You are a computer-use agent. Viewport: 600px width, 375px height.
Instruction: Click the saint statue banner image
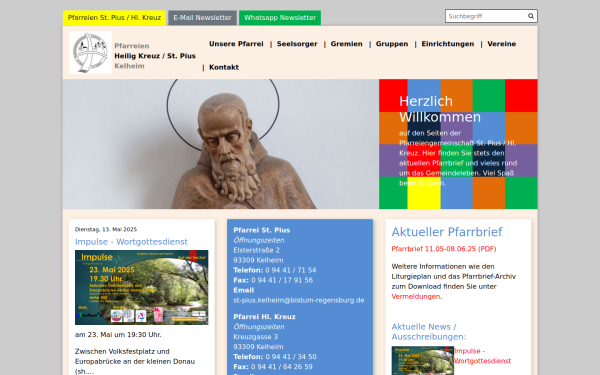(221, 144)
